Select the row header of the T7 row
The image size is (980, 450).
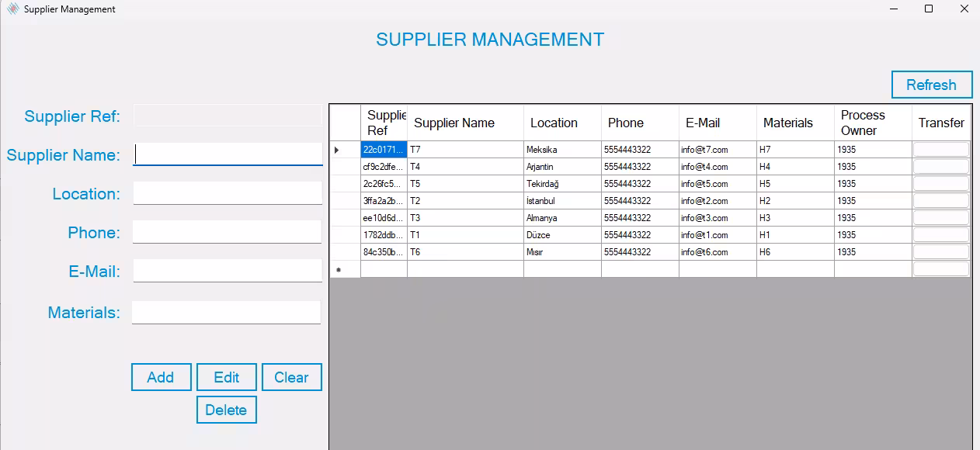point(345,150)
